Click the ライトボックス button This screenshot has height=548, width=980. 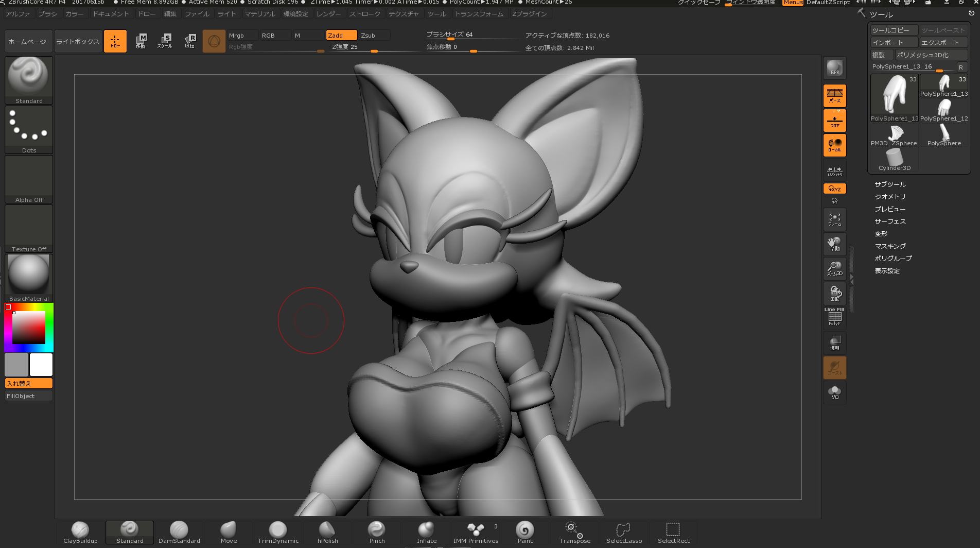click(78, 42)
